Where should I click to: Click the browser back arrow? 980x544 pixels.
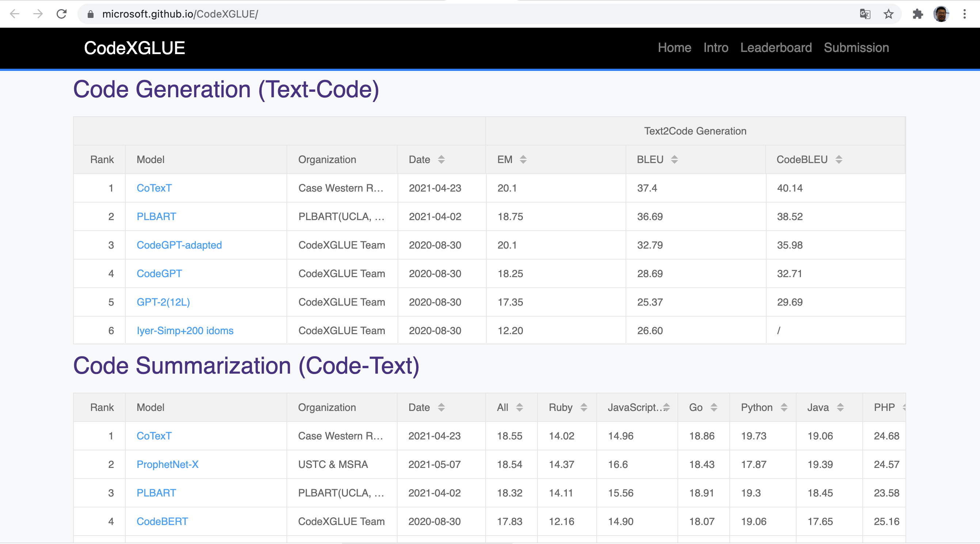pos(15,14)
